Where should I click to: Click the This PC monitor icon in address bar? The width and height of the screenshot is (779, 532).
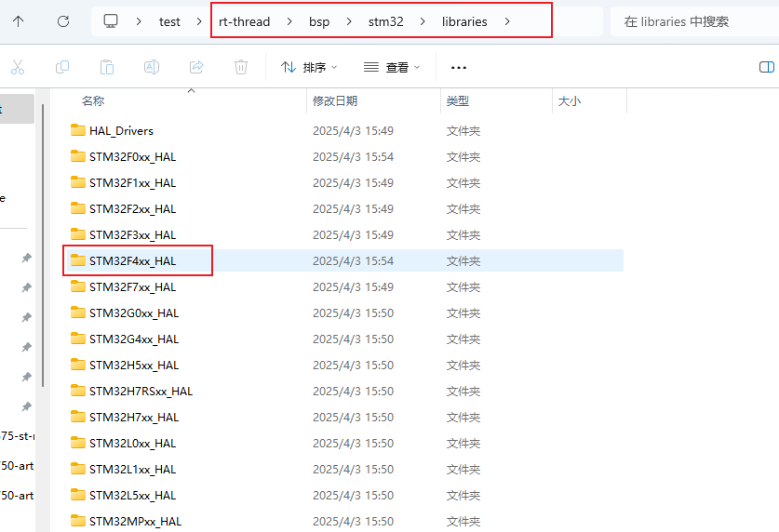[111, 20]
